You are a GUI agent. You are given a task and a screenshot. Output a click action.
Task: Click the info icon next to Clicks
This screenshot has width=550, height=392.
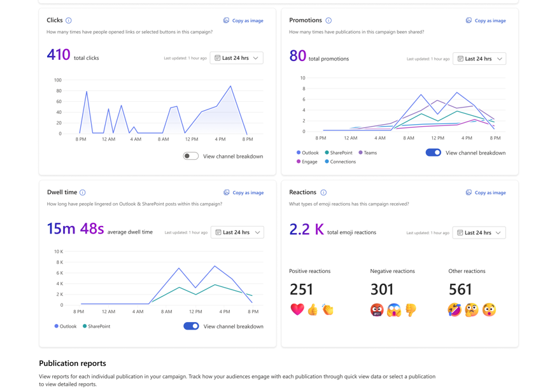69,20
